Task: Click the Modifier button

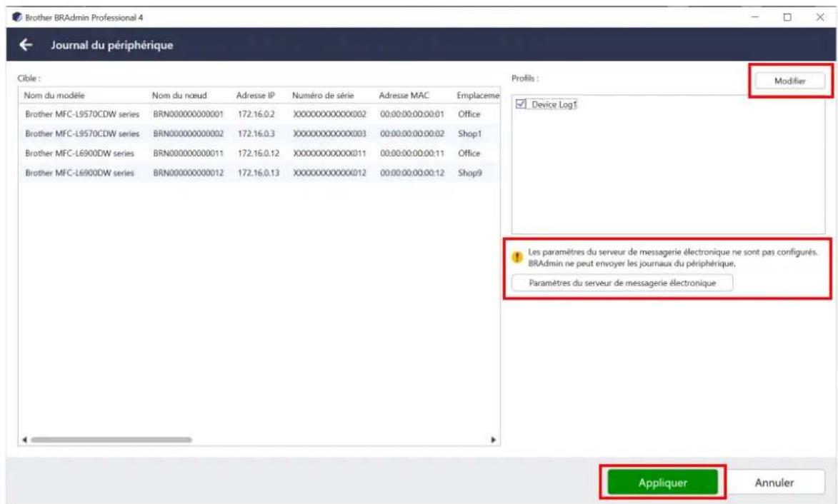Action: (790, 81)
